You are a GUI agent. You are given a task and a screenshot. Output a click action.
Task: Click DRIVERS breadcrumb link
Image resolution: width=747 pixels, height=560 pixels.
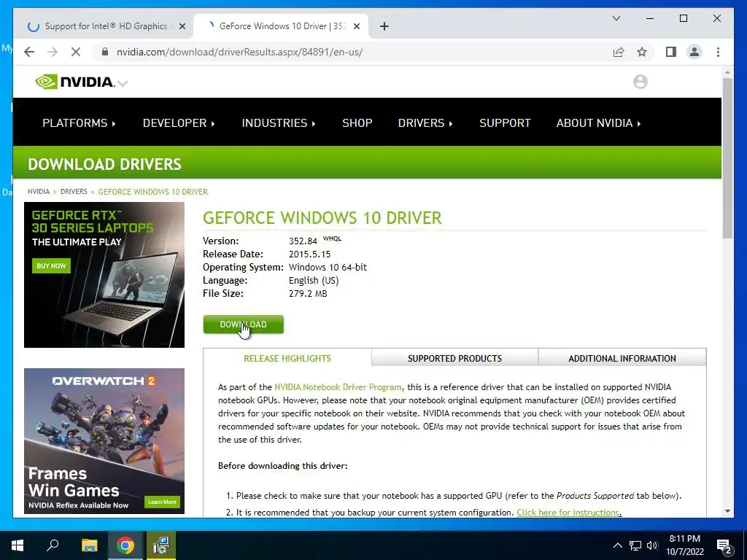[74, 192]
